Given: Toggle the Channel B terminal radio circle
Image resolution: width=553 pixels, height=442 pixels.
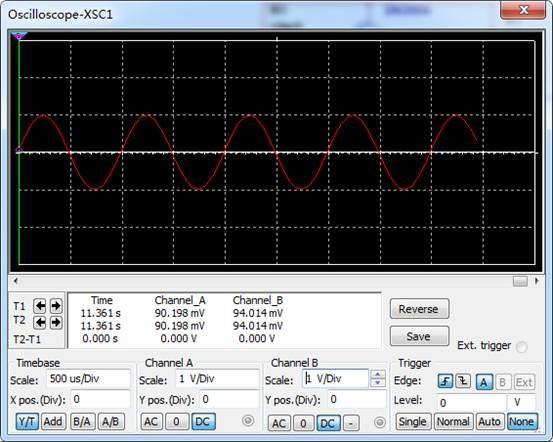Looking at the screenshot, I should (379, 422).
